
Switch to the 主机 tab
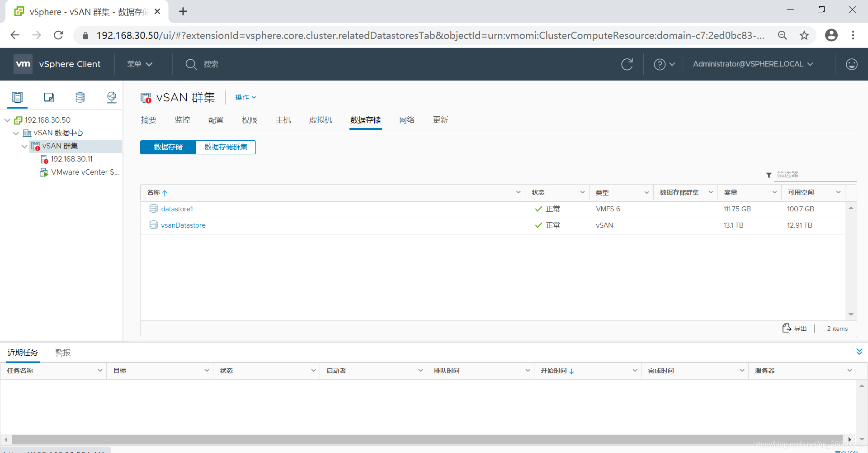pos(283,120)
